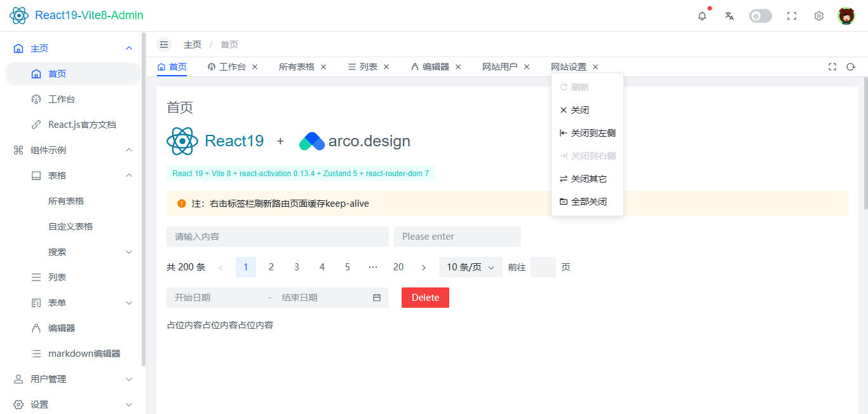
Task: Click the pagination jump-forward ellipsis
Action: coord(373,267)
